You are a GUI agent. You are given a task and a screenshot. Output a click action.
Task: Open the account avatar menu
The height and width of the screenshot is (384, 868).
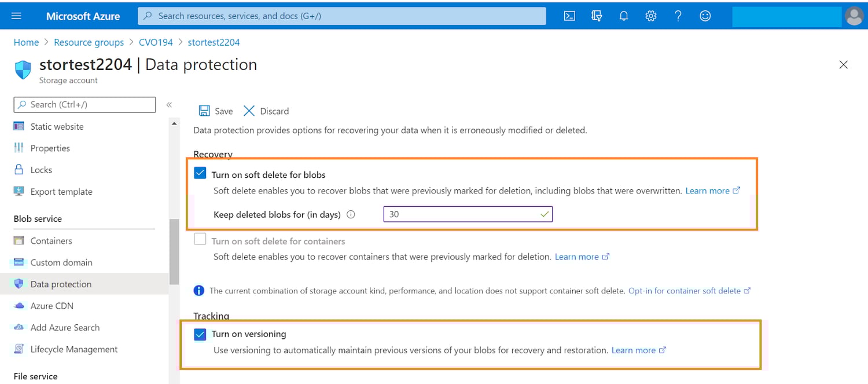854,16
